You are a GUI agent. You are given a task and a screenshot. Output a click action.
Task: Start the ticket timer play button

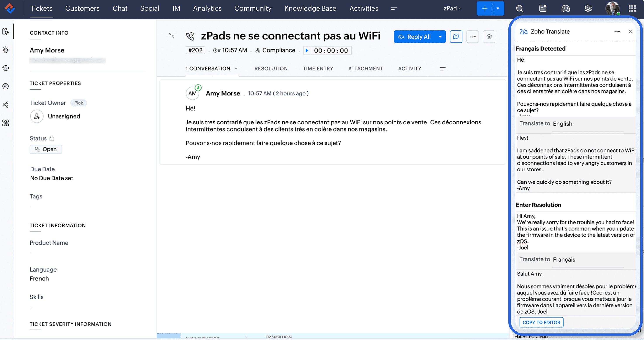pos(307,51)
